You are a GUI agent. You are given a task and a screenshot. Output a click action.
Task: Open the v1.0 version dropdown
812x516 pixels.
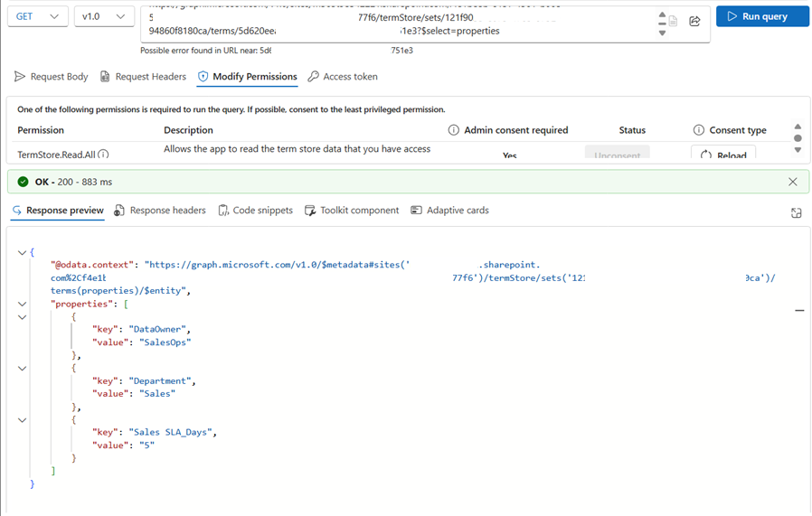[x=104, y=16]
